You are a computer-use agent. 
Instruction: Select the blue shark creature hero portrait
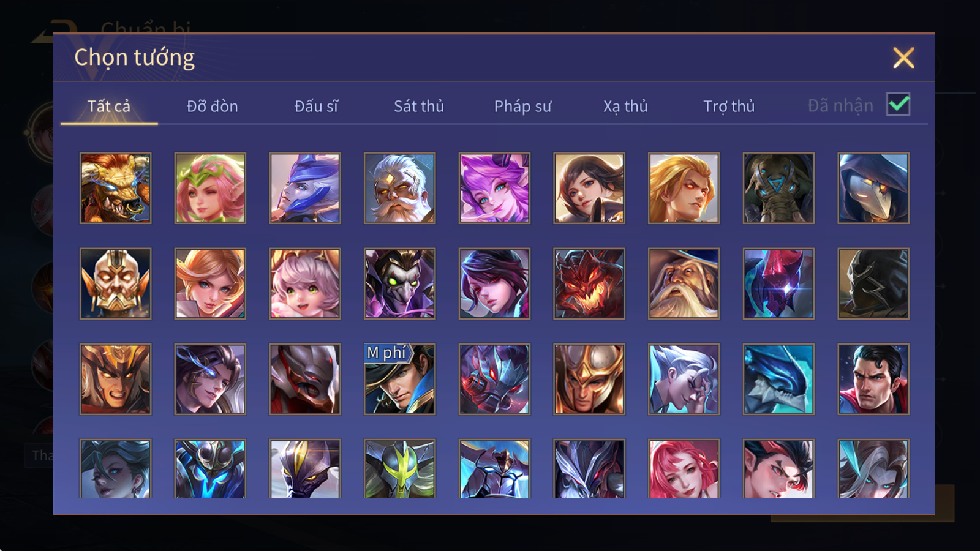778,379
